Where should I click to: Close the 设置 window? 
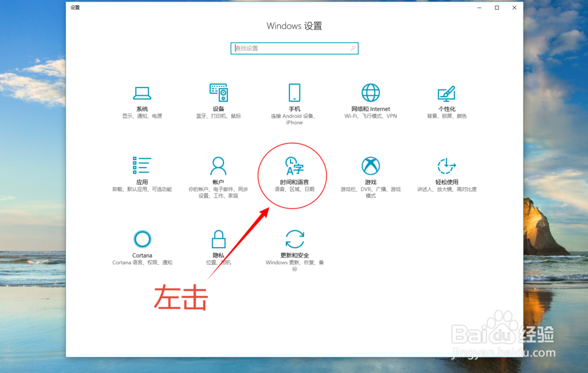pyautogui.click(x=514, y=8)
